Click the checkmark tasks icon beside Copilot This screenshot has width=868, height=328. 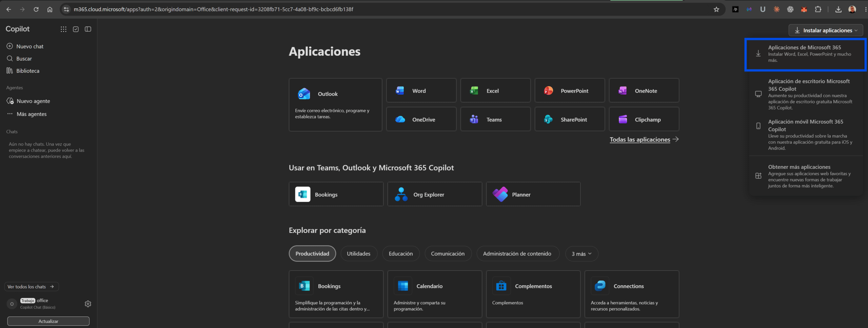point(76,29)
